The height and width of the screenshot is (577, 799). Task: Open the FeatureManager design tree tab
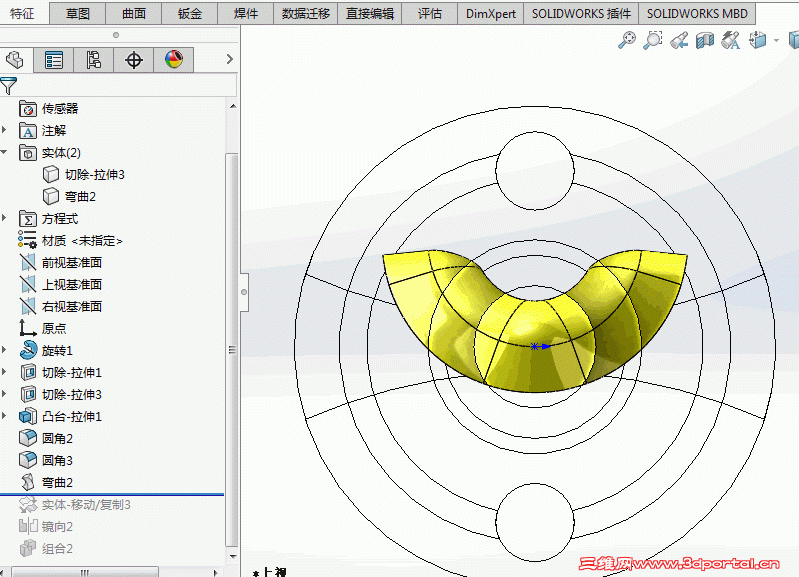click(x=15, y=60)
